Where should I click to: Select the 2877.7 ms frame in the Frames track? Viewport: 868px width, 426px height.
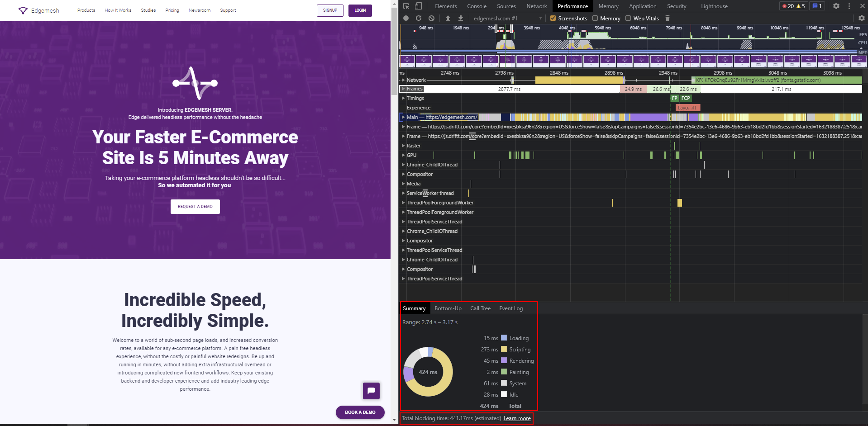[x=510, y=89]
